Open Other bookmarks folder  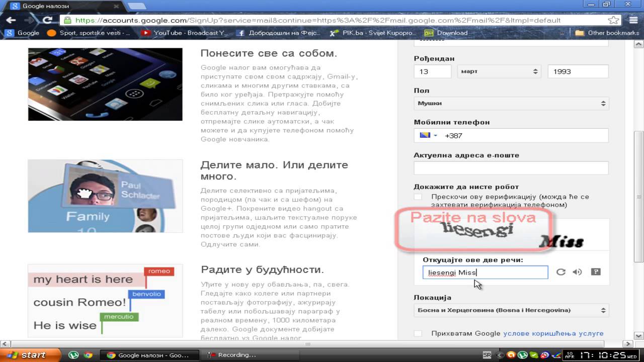click(607, 33)
